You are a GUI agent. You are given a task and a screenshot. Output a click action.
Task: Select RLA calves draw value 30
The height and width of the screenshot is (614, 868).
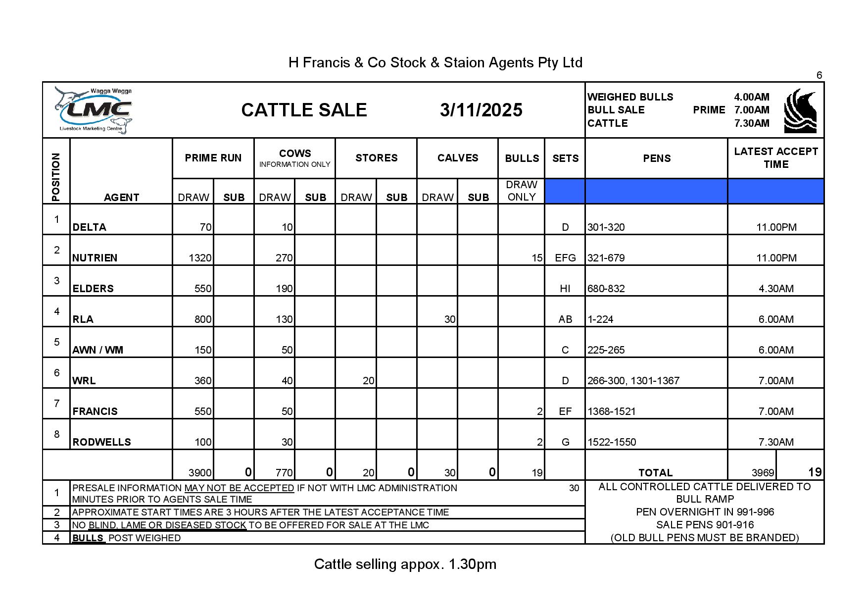pos(449,319)
